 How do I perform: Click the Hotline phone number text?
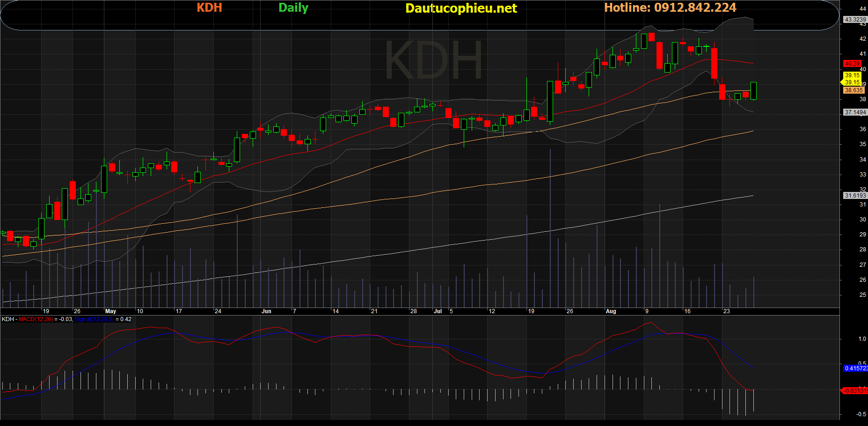click(670, 7)
